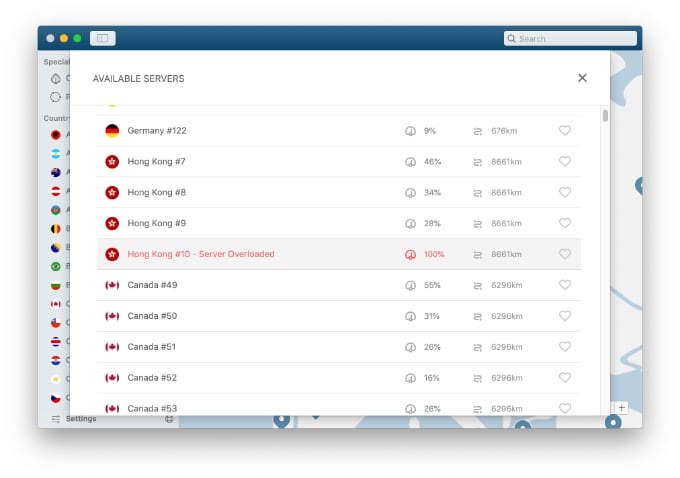Click the Canada #53 flag icon

[x=112, y=408]
